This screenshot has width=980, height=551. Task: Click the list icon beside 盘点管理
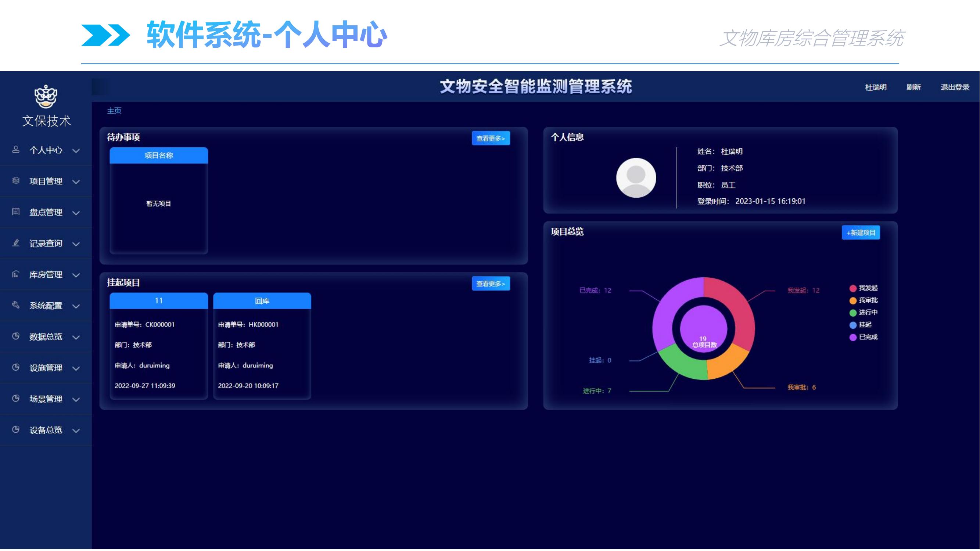[15, 212]
